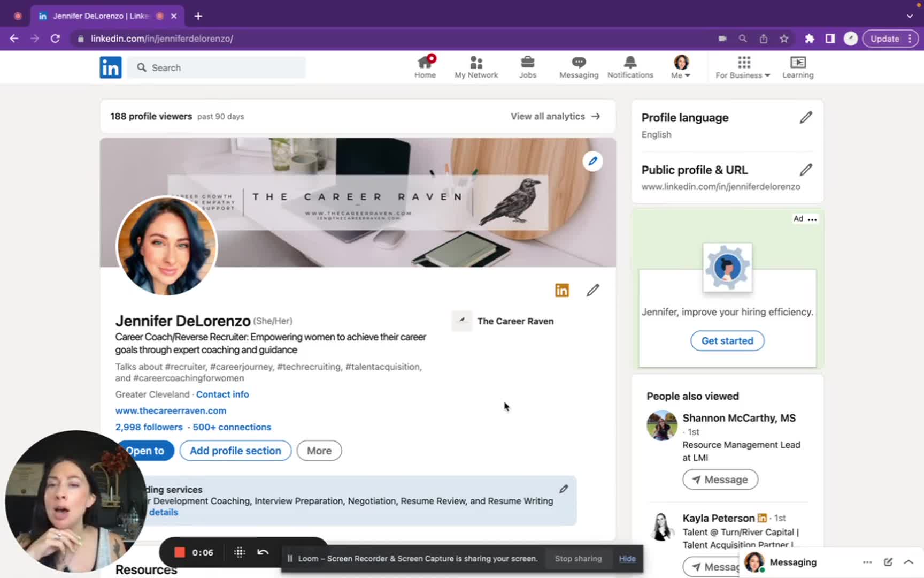Edit the providing services box
This screenshot has height=578, width=924.
point(564,489)
